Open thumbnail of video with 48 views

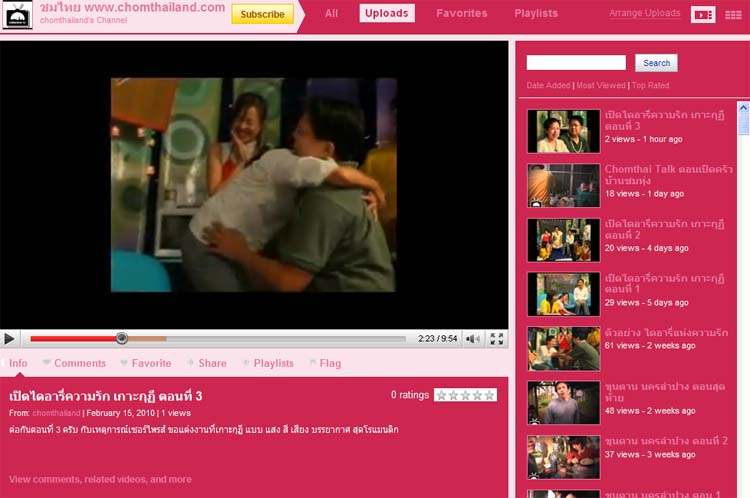pos(563,403)
